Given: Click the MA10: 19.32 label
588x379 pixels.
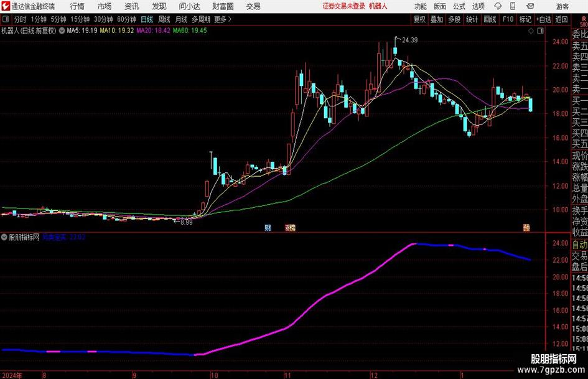Looking at the screenshot, I should pos(116,30).
